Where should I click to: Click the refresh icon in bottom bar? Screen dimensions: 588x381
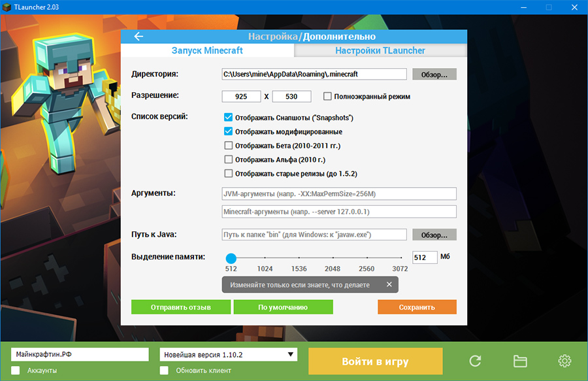(476, 361)
